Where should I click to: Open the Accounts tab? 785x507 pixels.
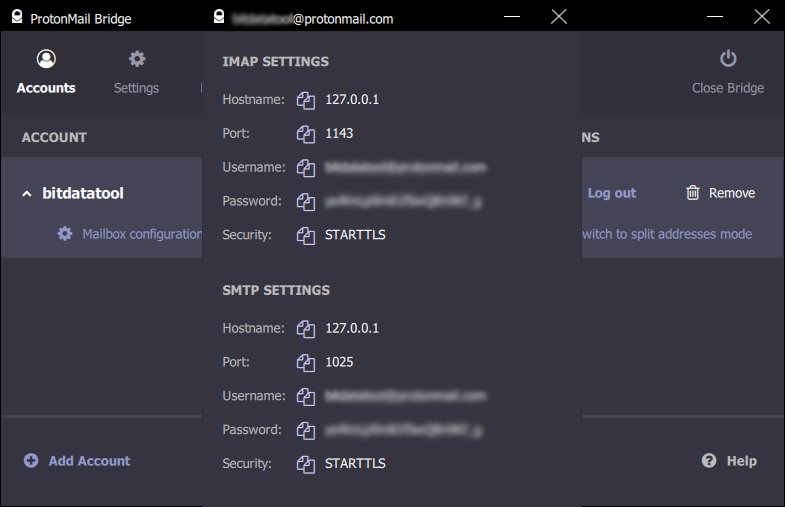46,73
